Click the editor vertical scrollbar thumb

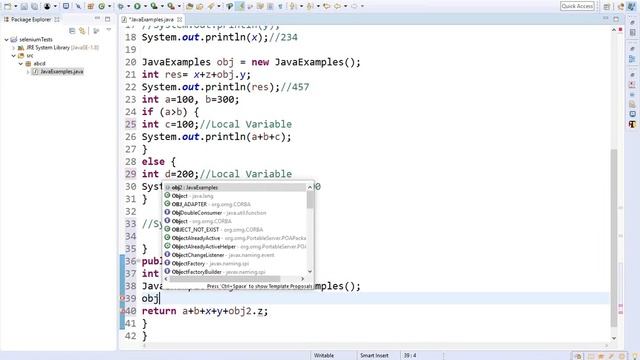[x=614, y=238]
